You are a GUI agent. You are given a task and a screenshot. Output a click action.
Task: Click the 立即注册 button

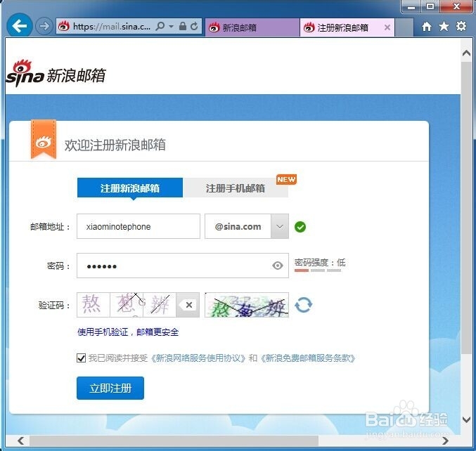point(110,388)
